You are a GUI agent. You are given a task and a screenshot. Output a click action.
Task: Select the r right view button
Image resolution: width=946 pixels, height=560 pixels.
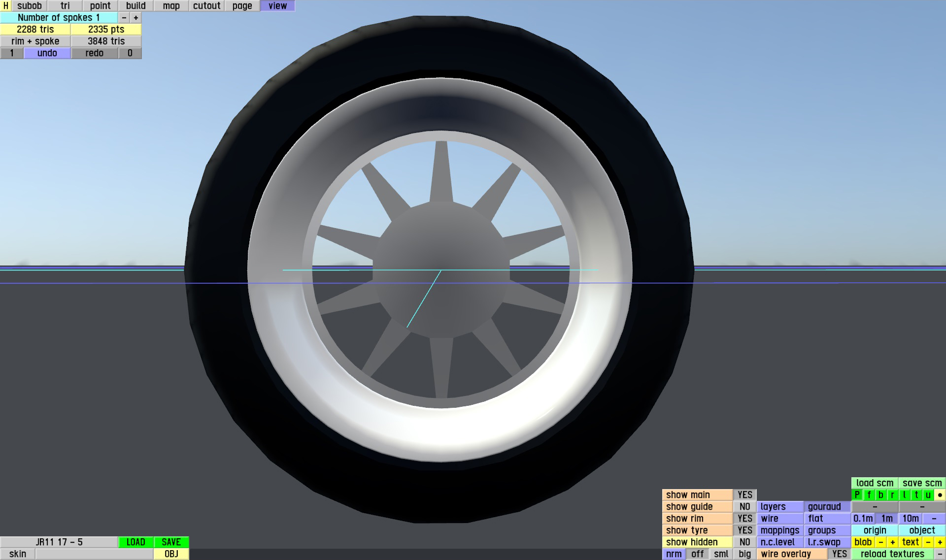[x=892, y=495]
